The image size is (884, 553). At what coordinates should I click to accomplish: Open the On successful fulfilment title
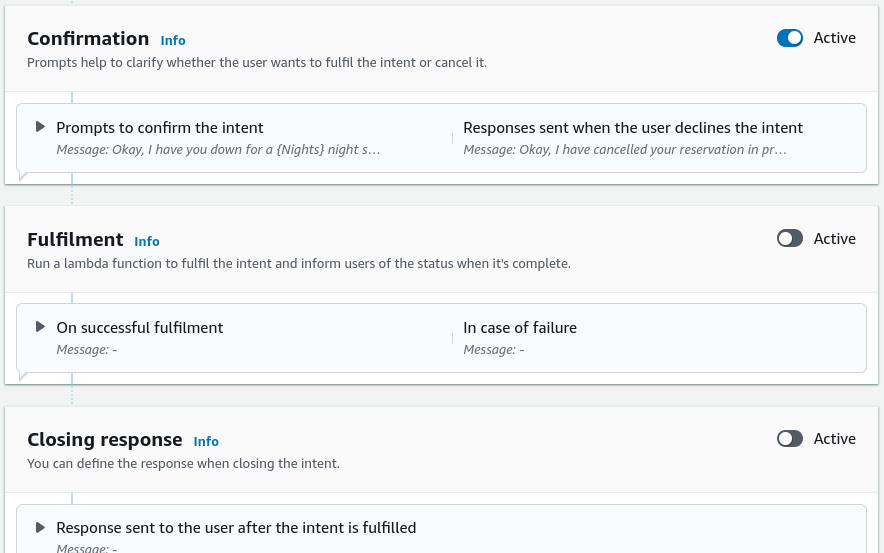point(140,328)
